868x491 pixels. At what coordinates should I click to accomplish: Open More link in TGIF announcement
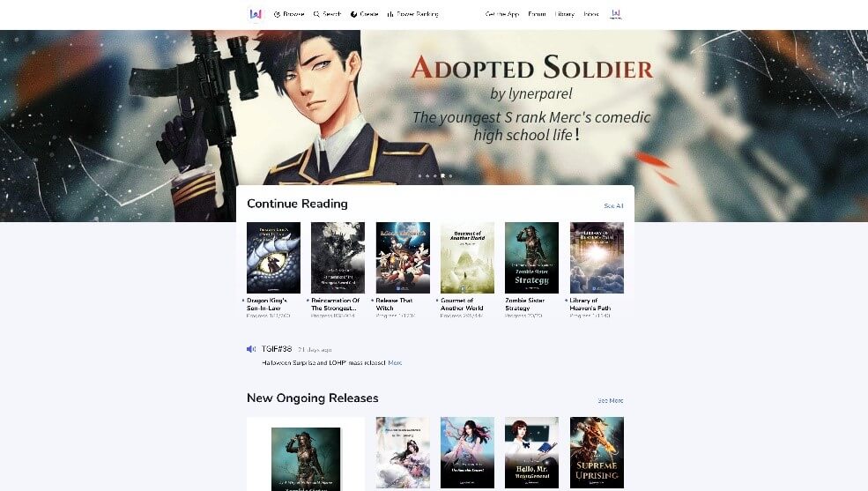395,363
